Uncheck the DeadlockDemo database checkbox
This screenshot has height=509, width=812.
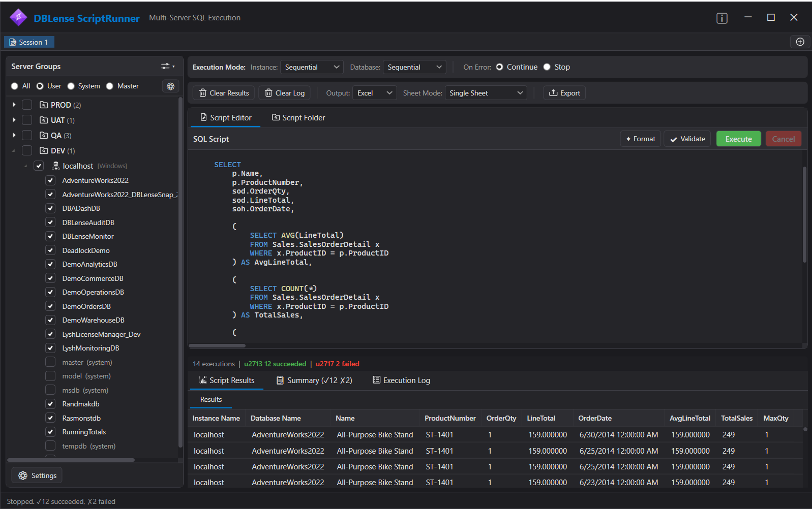pos(50,250)
